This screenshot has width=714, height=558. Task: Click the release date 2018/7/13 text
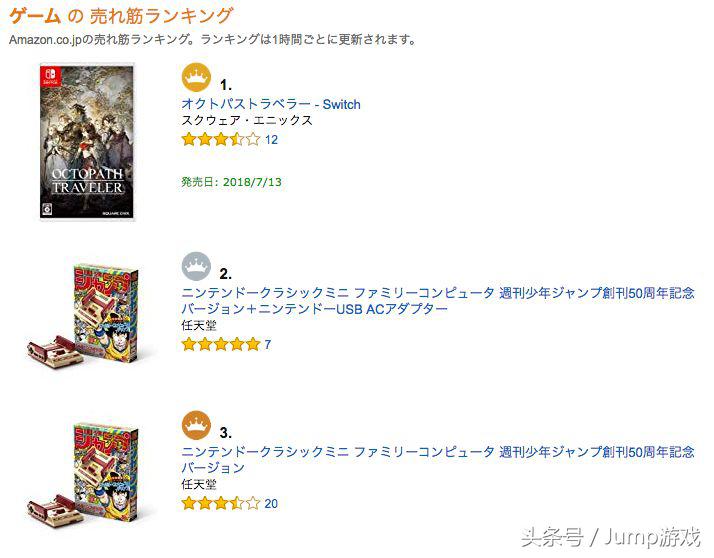click(x=230, y=183)
